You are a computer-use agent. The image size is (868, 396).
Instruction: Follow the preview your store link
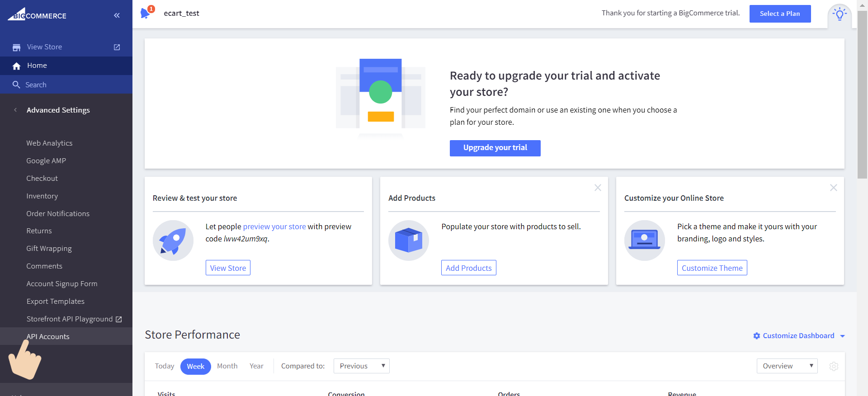click(274, 226)
